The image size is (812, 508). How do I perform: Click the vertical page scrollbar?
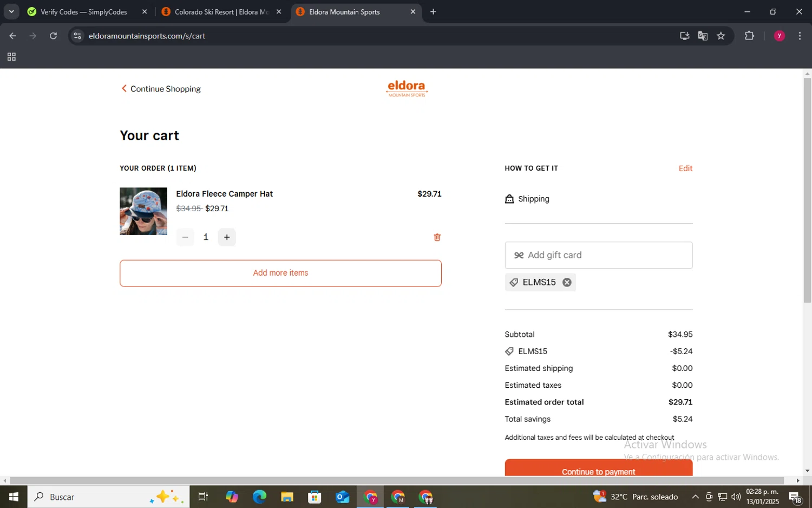click(x=807, y=190)
